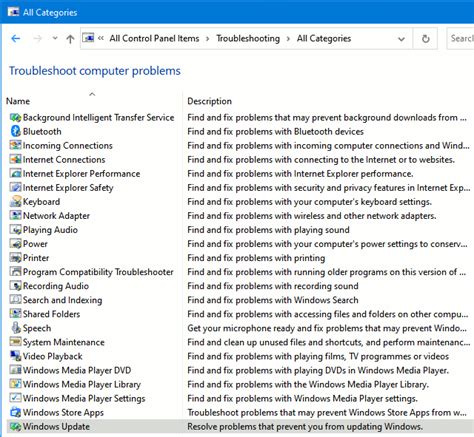Open the address bar history dropdown
474x437 pixels.
pyautogui.click(x=401, y=39)
